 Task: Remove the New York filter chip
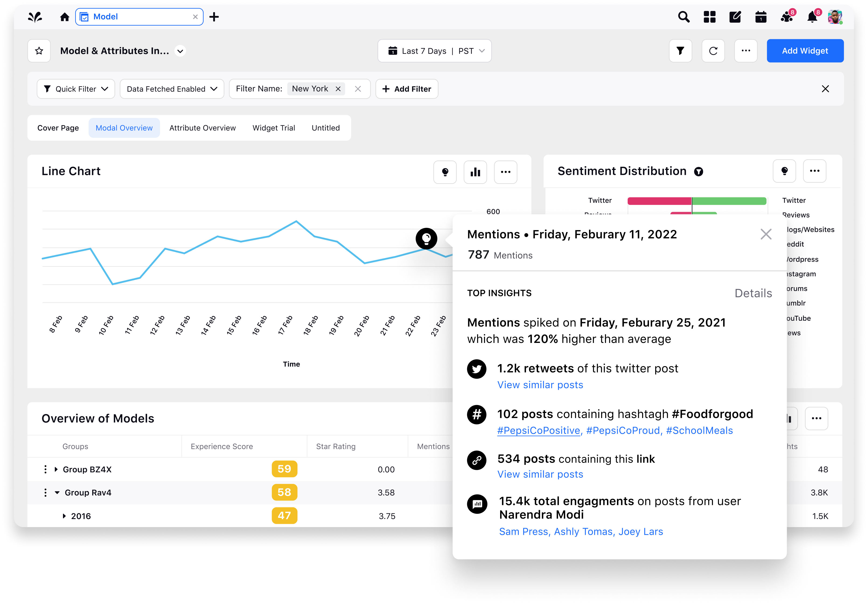[338, 89]
